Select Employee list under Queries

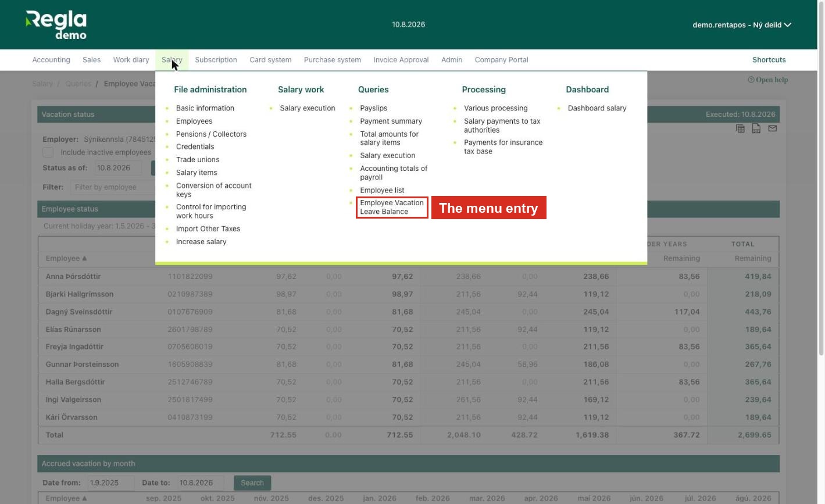(x=382, y=190)
